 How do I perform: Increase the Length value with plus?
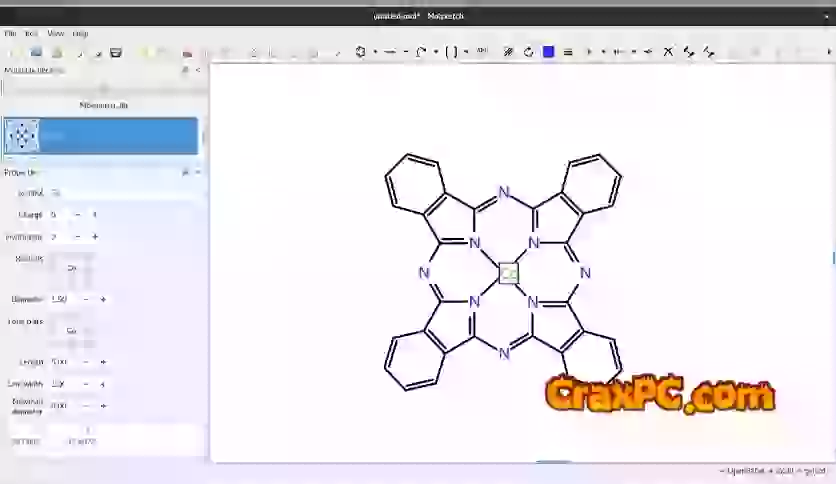coord(103,362)
